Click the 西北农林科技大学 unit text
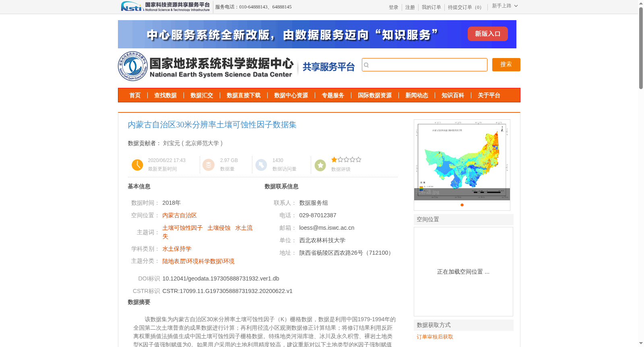Viewport: 644px width, 347px height. (x=322, y=240)
